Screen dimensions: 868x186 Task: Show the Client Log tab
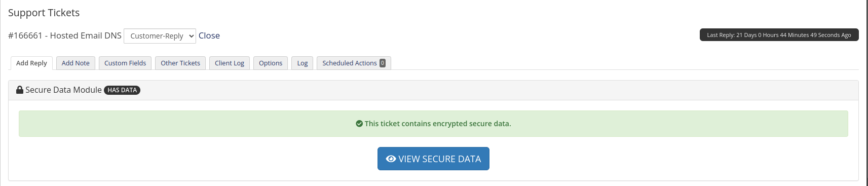[230, 63]
